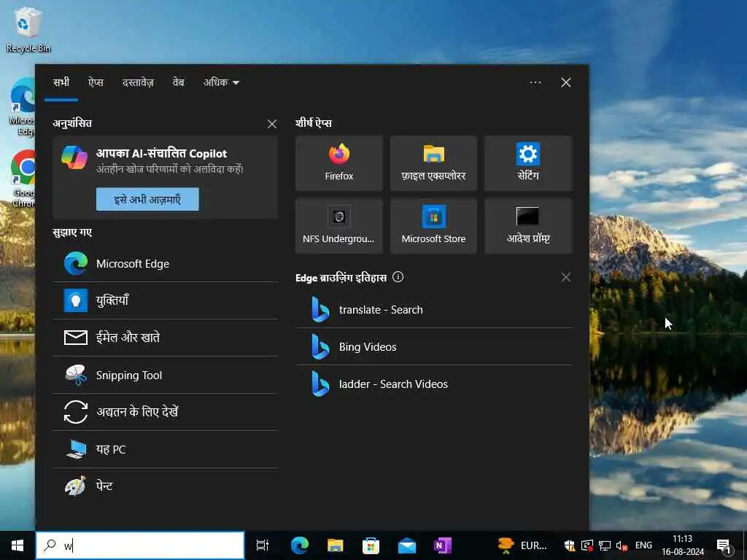Open Microsoft Edge from suggested list
The height and width of the screenshot is (560, 747).
(x=166, y=264)
